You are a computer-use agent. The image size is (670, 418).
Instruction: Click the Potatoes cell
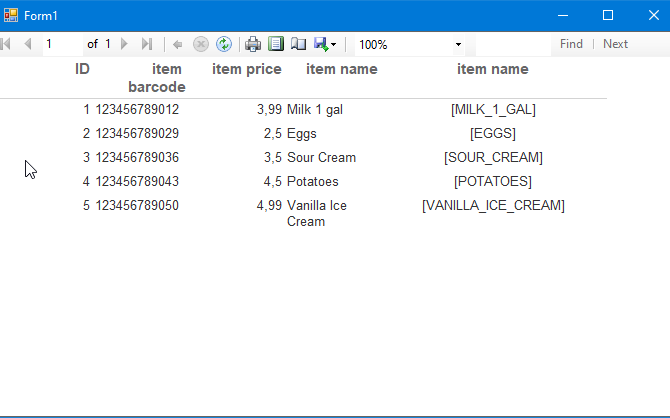(313, 181)
